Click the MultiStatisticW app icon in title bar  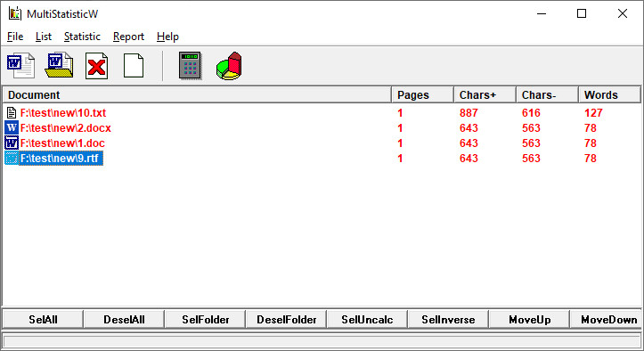coord(15,13)
